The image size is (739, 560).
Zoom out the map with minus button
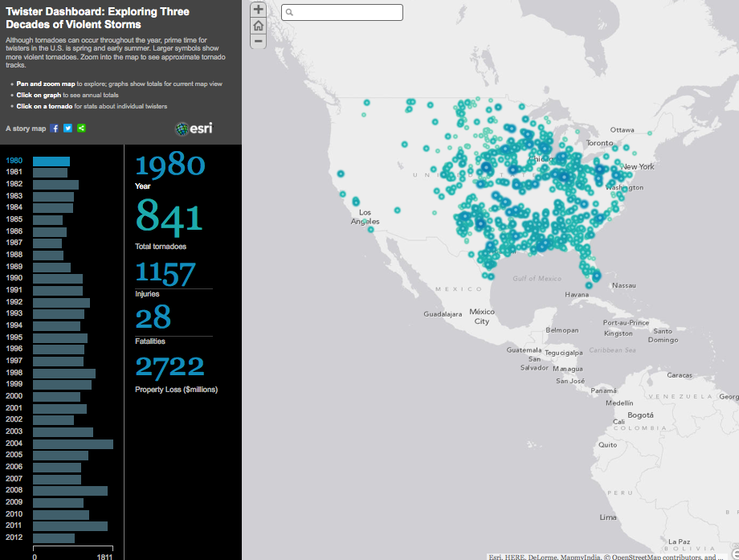[258, 41]
